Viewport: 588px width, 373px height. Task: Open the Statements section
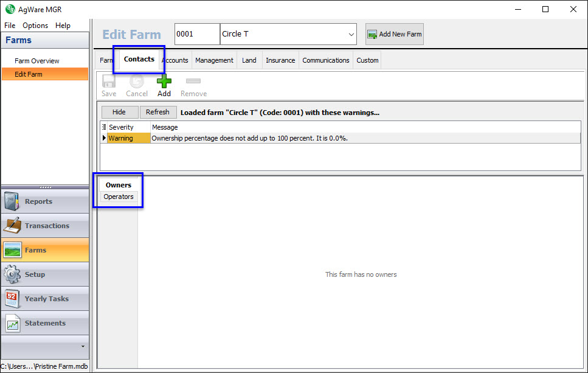[x=45, y=323]
